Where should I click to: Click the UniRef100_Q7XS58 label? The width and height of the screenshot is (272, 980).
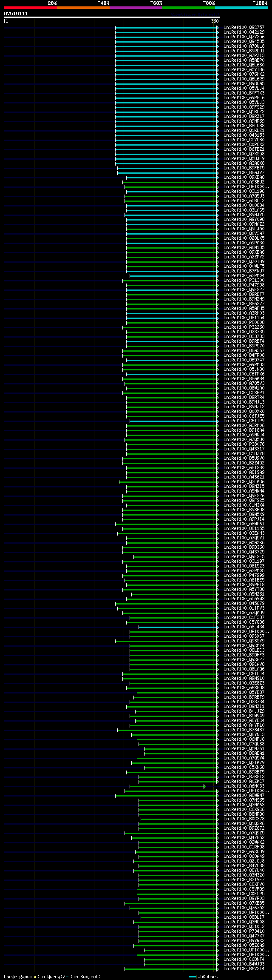pos(244,154)
